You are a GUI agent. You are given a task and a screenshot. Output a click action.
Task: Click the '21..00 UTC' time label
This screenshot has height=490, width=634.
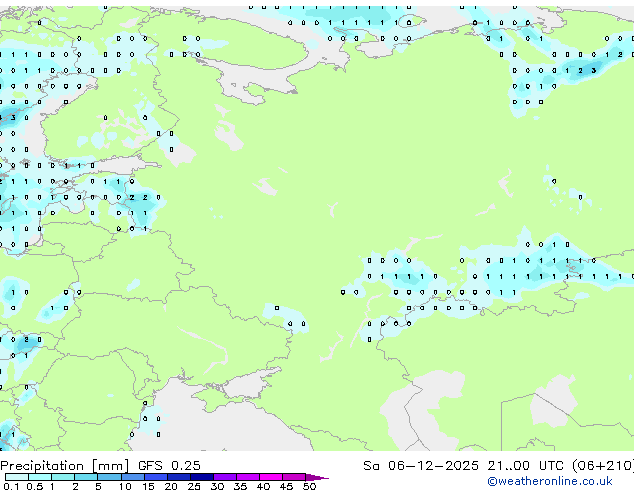point(525,466)
